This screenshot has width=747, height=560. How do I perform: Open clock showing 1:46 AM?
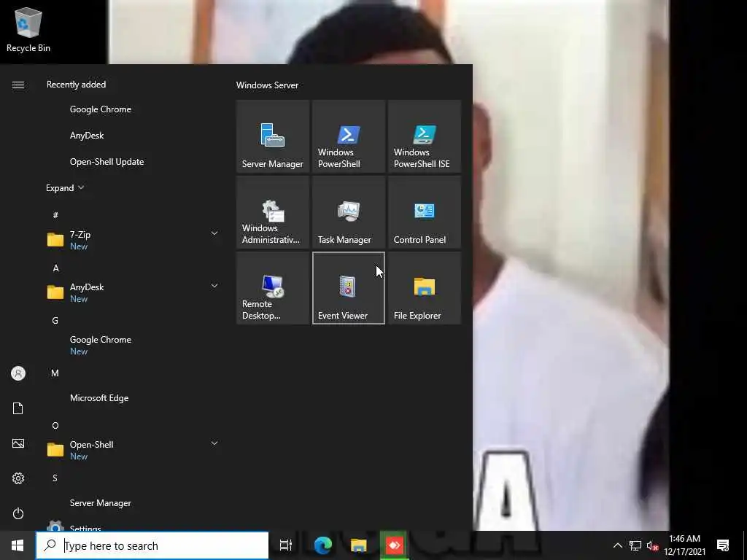(684, 545)
